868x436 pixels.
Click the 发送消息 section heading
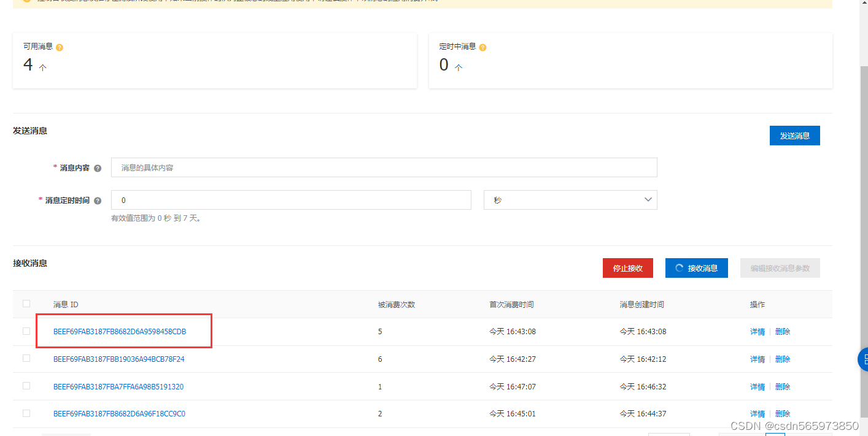pyautogui.click(x=30, y=131)
